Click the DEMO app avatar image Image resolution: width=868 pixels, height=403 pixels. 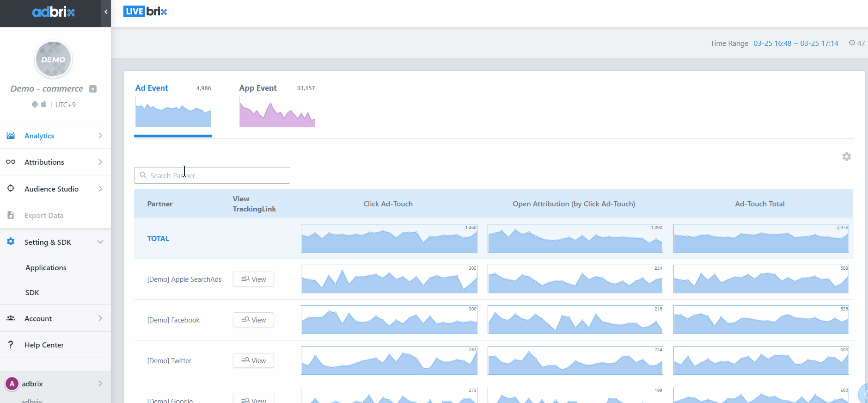pos(53,59)
